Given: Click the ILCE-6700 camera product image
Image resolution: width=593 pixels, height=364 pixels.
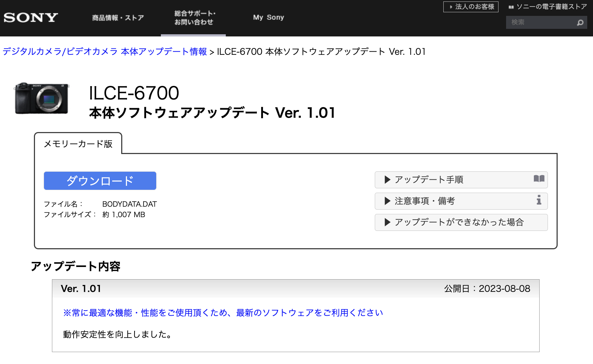Looking at the screenshot, I should [41, 98].
